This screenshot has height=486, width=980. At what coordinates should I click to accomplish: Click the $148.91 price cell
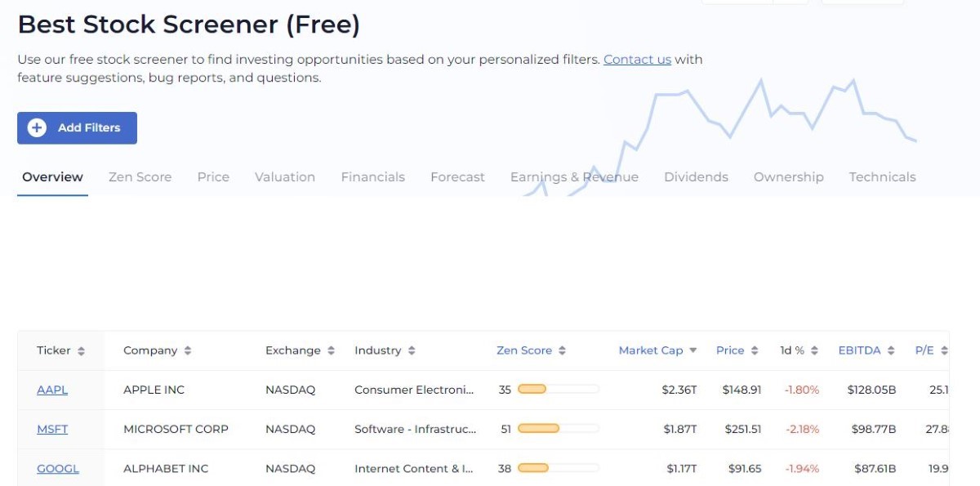(742, 390)
